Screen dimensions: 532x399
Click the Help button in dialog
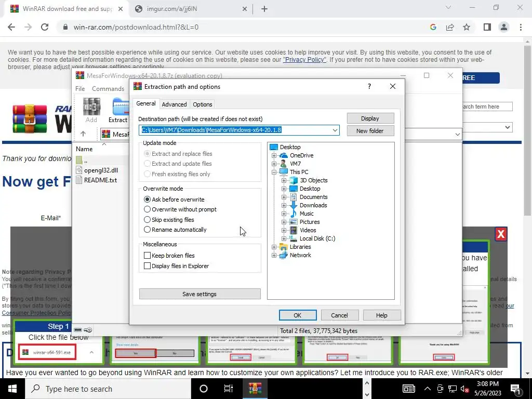382,315
